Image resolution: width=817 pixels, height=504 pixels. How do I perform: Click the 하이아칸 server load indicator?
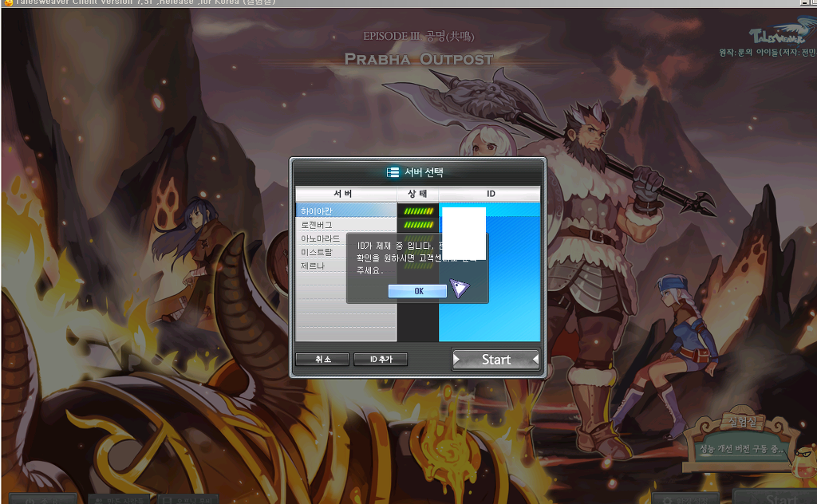[x=418, y=211]
